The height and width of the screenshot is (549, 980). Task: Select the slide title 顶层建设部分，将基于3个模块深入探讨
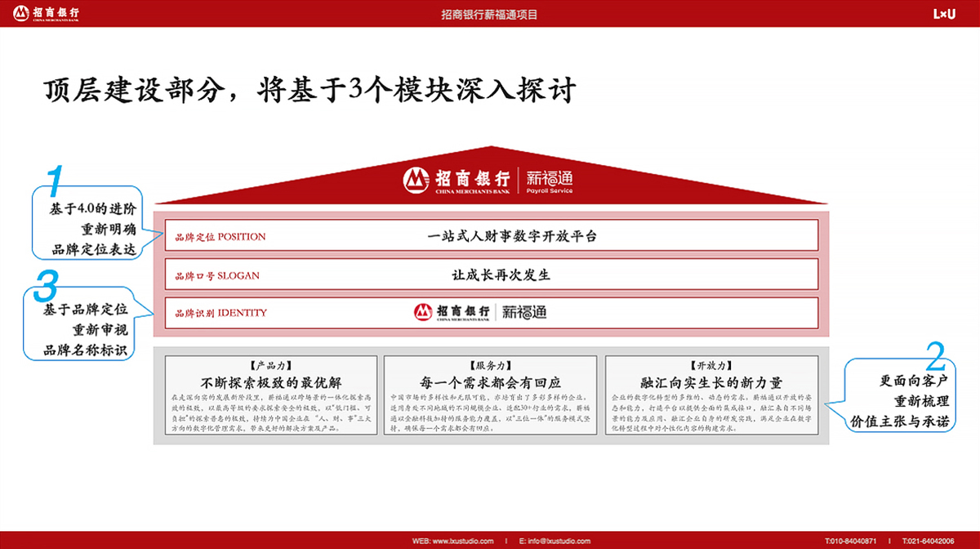[310, 89]
